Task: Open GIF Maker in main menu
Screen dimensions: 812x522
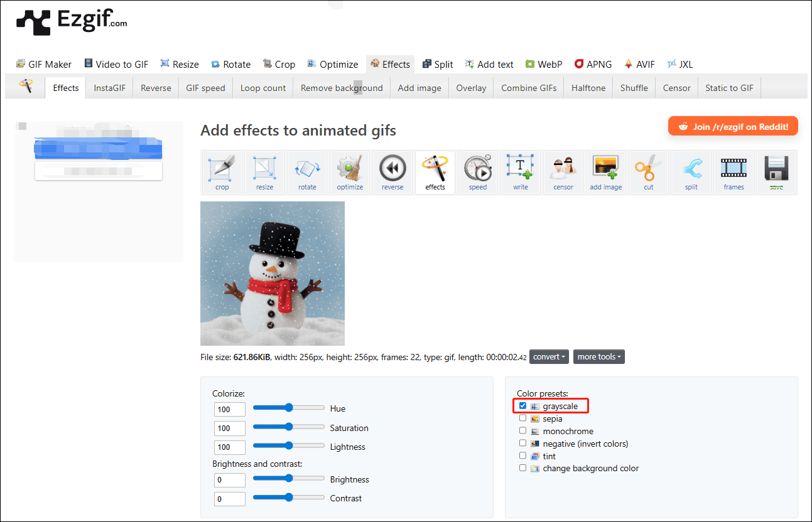Action: (44, 64)
